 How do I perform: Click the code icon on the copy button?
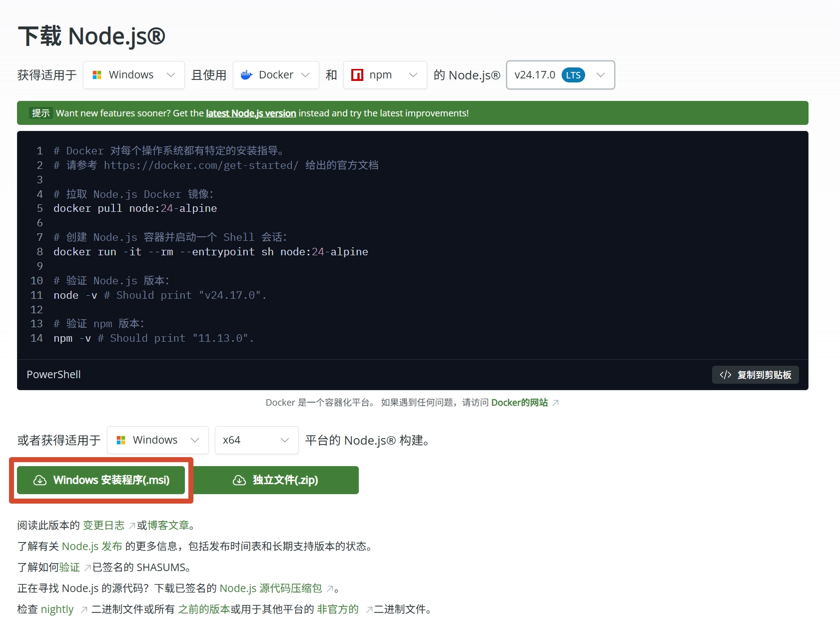point(726,375)
